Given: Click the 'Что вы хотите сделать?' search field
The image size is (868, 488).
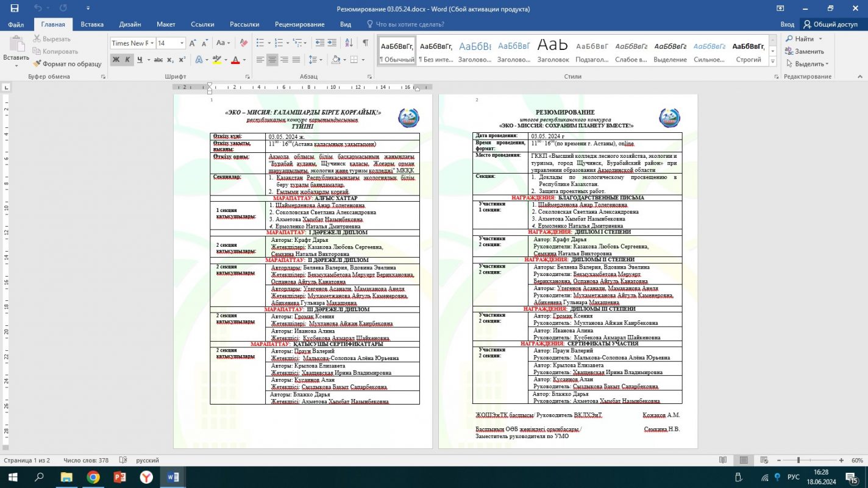Looking at the screenshot, I should coord(410,24).
